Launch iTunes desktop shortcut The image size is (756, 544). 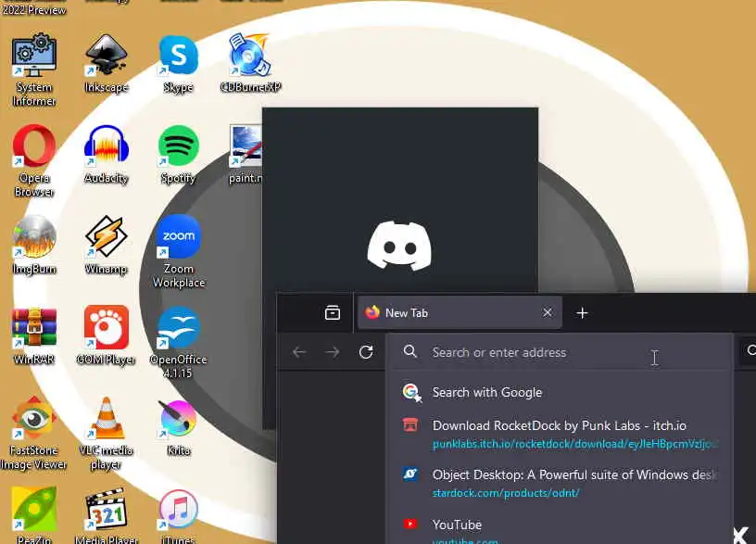coord(179,515)
